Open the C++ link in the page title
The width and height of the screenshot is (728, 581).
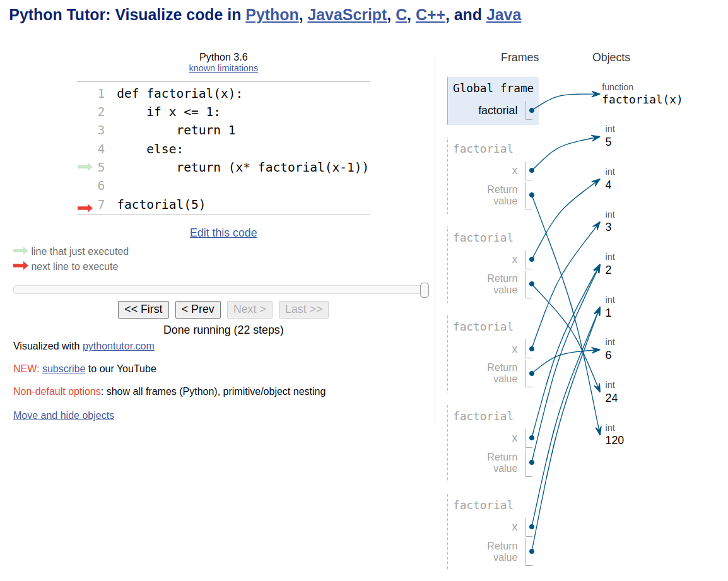coord(430,15)
